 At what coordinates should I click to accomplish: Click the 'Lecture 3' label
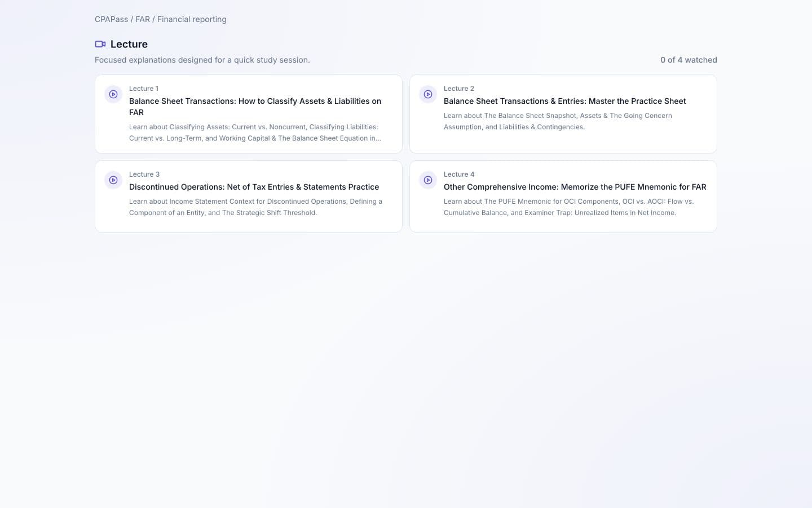tap(144, 174)
